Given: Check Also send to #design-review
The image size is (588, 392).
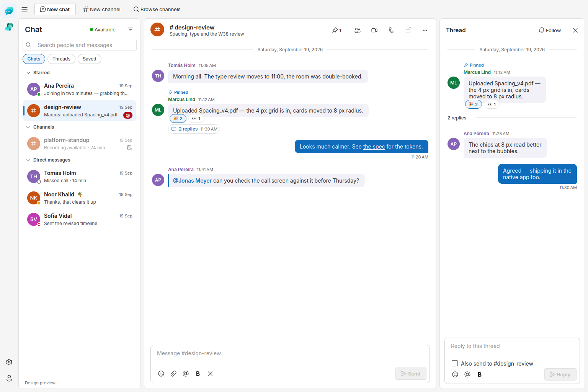Looking at the screenshot, I should pos(455,363).
